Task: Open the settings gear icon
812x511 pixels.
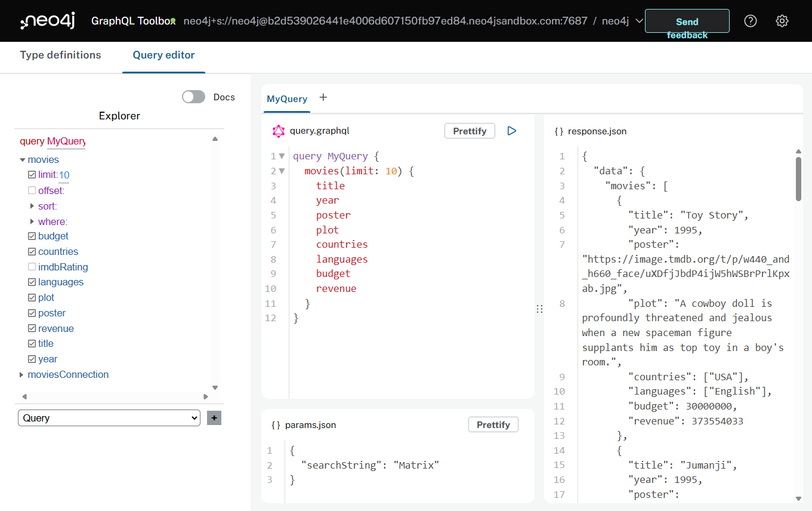Action: (782, 21)
